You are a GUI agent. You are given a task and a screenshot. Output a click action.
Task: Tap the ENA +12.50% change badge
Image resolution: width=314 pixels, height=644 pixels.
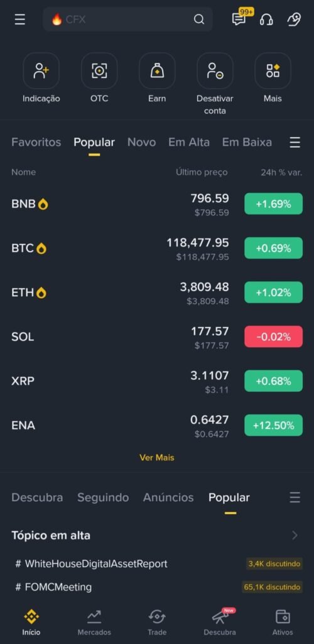(x=273, y=425)
